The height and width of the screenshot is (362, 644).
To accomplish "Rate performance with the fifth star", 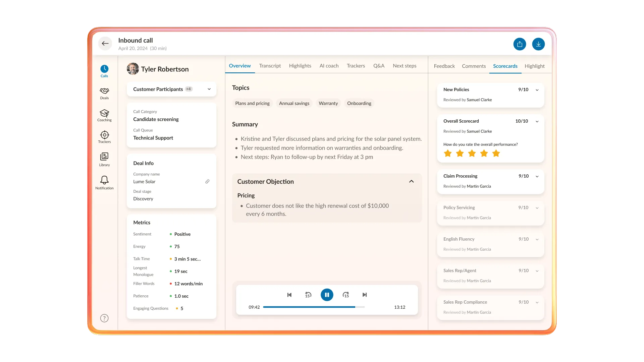I will 496,153.
